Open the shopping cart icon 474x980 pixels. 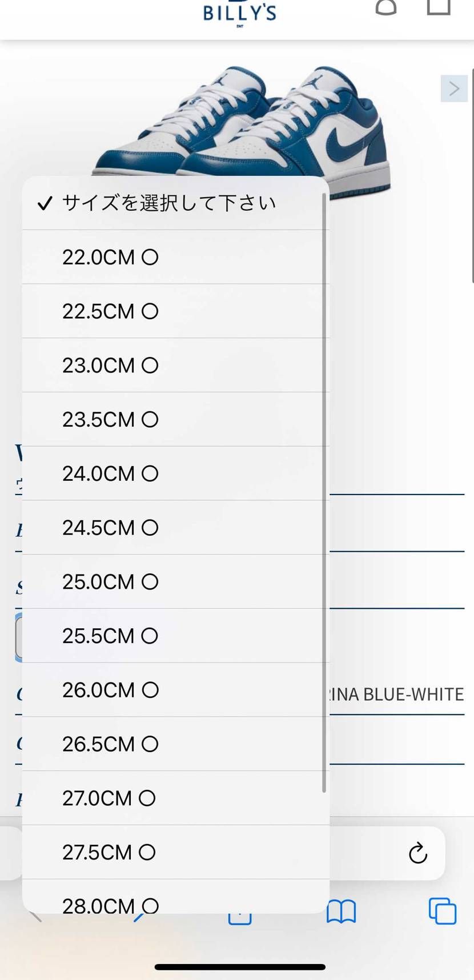click(x=439, y=7)
